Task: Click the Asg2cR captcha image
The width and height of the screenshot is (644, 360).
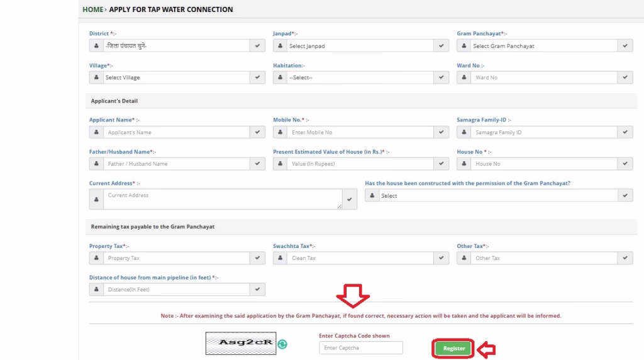Action: (241, 343)
